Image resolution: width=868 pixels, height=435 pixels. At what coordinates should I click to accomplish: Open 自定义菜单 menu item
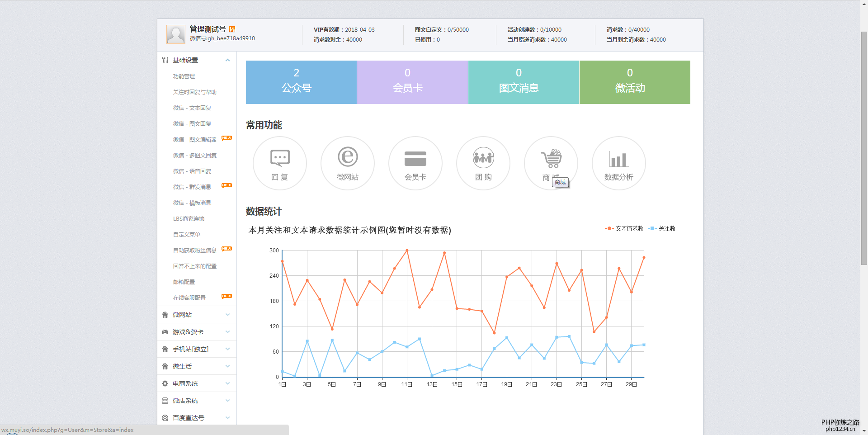(187, 235)
